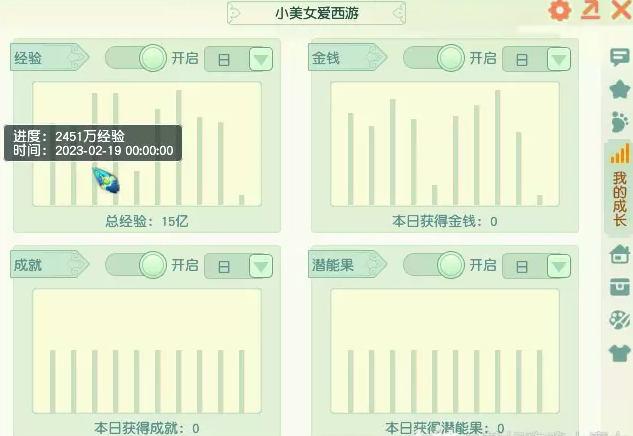Open the star sidebar icon
This screenshot has height=436, width=633.
(x=620, y=89)
